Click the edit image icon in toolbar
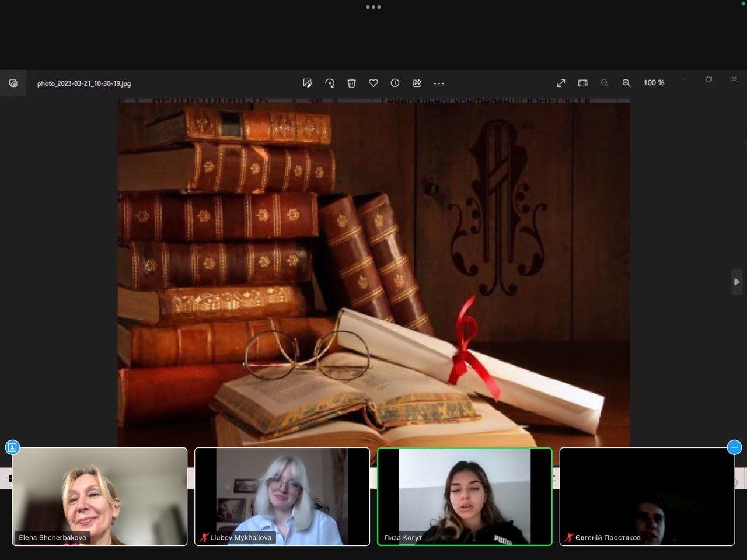The height and width of the screenshot is (560, 747). 308,83
